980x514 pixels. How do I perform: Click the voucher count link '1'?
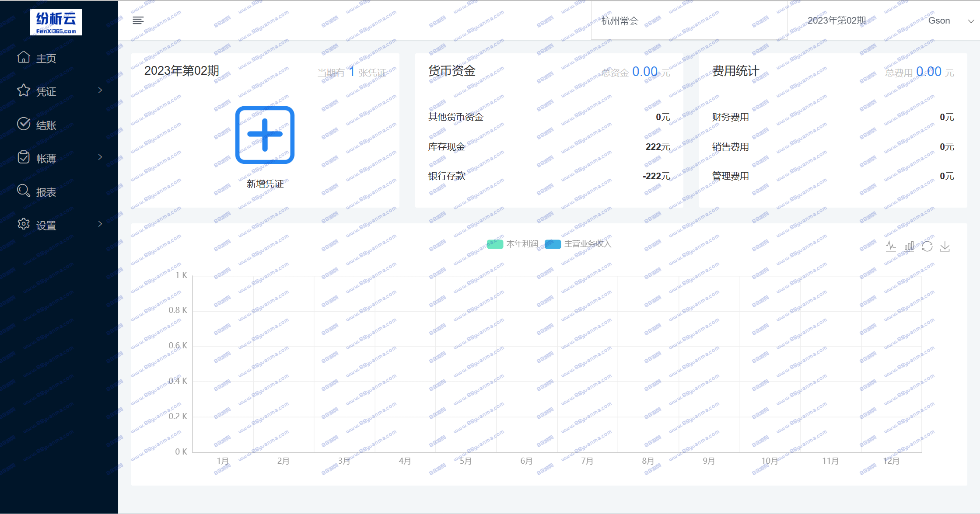click(x=351, y=72)
